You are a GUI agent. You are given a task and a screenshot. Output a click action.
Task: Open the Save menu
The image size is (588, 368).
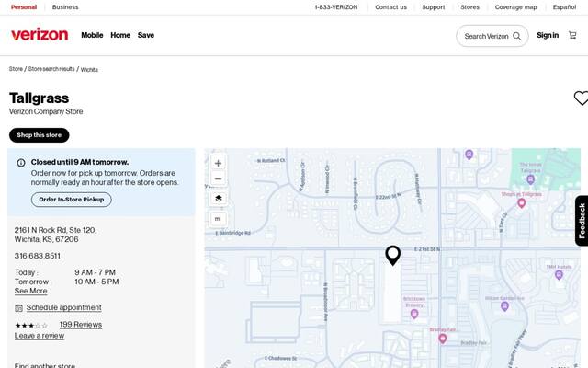click(146, 35)
